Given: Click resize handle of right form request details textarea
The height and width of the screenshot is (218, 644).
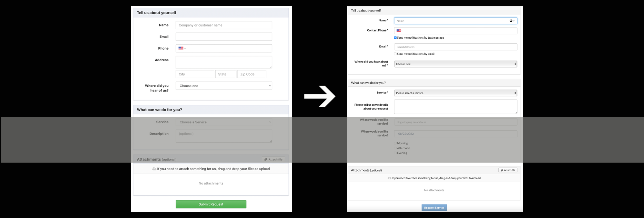Looking at the screenshot, I should [x=516, y=112].
